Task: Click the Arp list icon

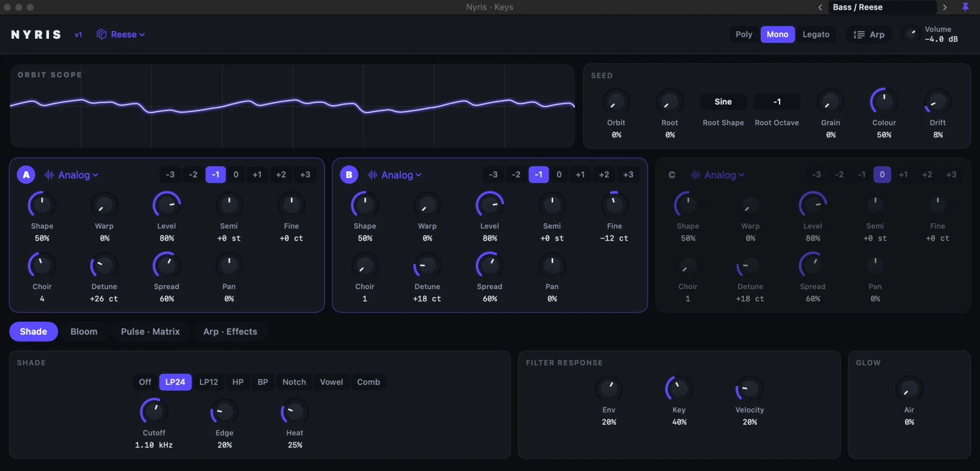Action: 859,35
